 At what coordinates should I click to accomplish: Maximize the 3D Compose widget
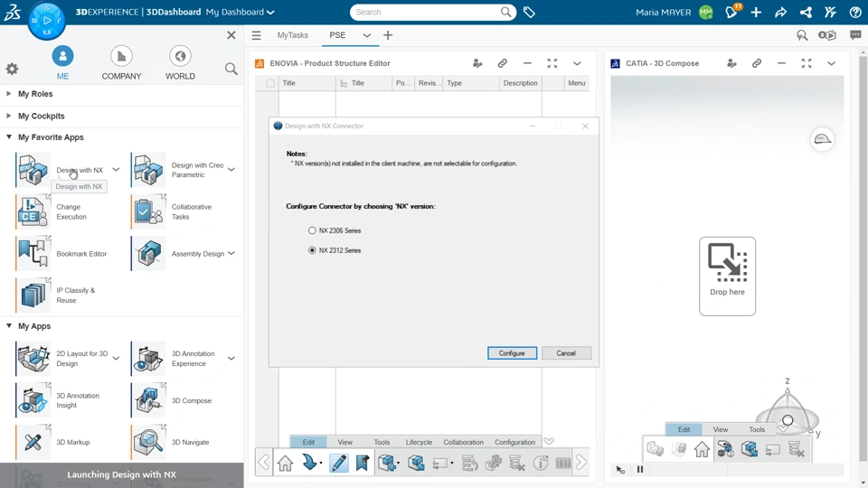[x=807, y=63]
